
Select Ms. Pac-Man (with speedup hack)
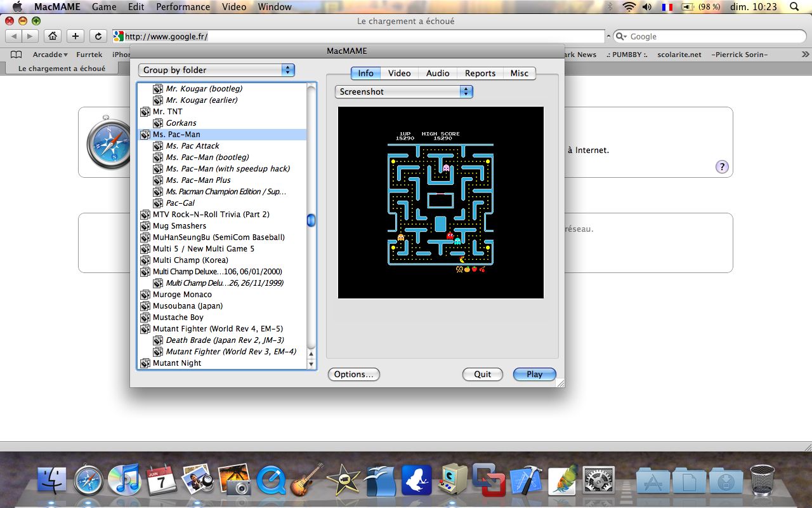point(228,168)
